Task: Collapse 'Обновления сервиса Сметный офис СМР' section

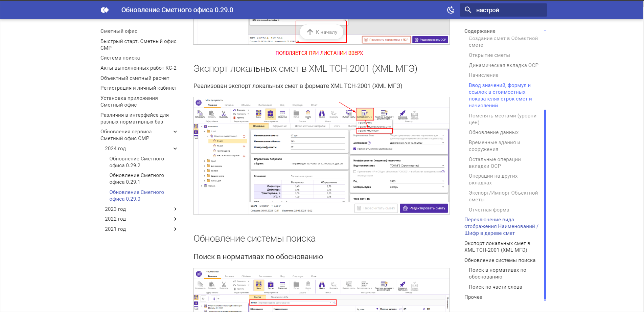Action: pos(175,132)
